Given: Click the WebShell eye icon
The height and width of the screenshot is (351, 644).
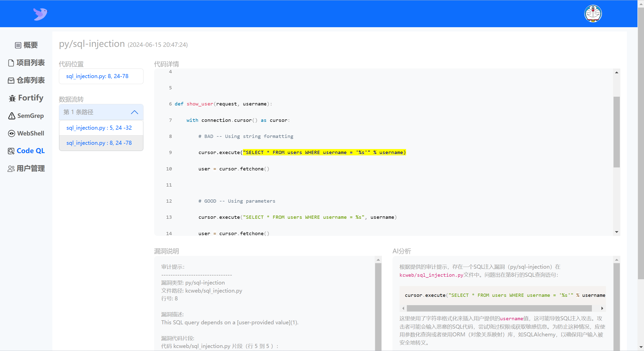Looking at the screenshot, I should tap(12, 133).
